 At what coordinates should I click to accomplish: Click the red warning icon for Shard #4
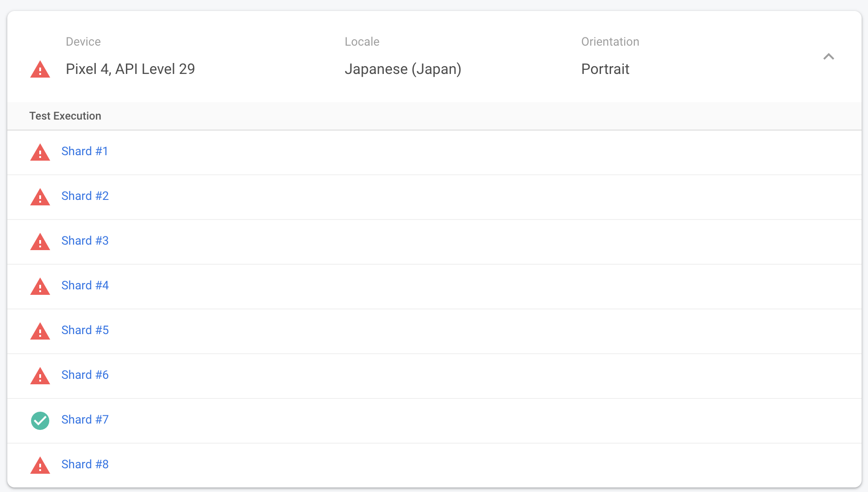tap(40, 287)
